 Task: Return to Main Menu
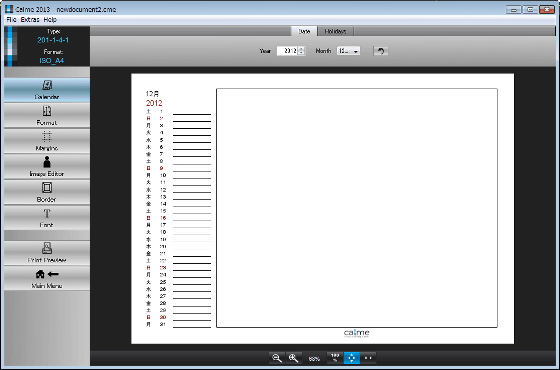click(47, 279)
